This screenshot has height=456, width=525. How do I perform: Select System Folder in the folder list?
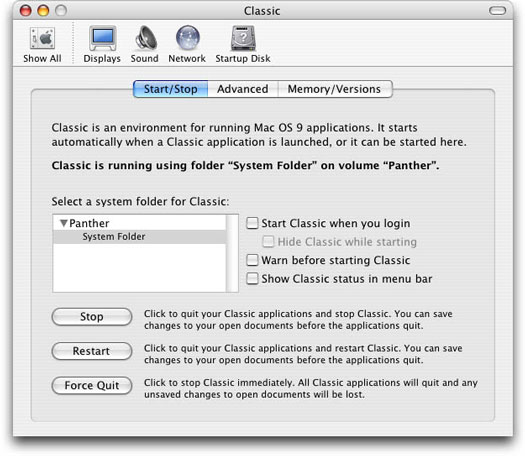click(x=140, y=237)
